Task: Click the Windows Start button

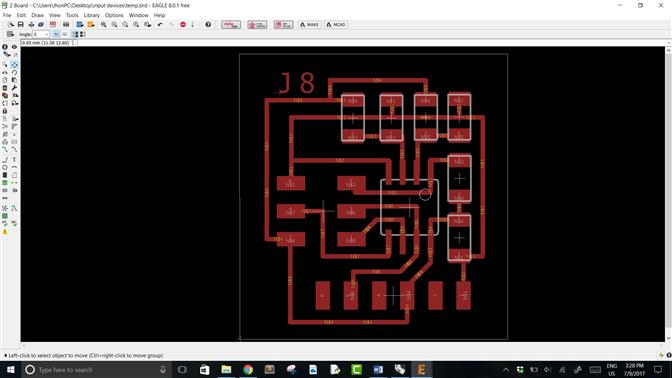Action: click(x=11, y=369)
